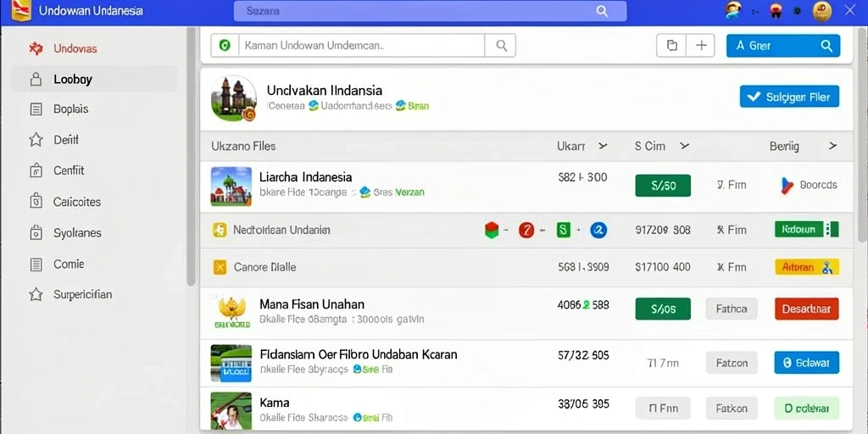Click the list icon beside Boplais
Image resolution: width=868 pixels, height=434 pixels.
point(36,109)
